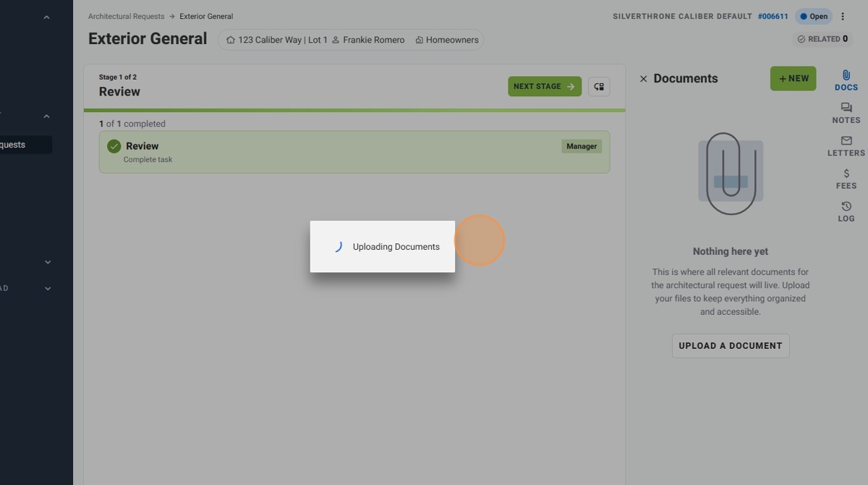Click the Manager tag on Review task
This screenshot has width=868, height=485.
click(x=582, y=146)
